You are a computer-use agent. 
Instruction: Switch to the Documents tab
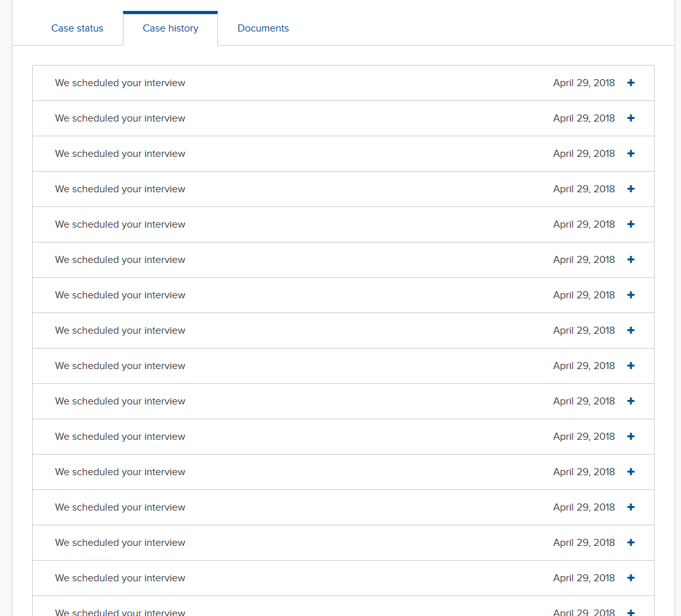pyautogui.click(x=263, y=28)
